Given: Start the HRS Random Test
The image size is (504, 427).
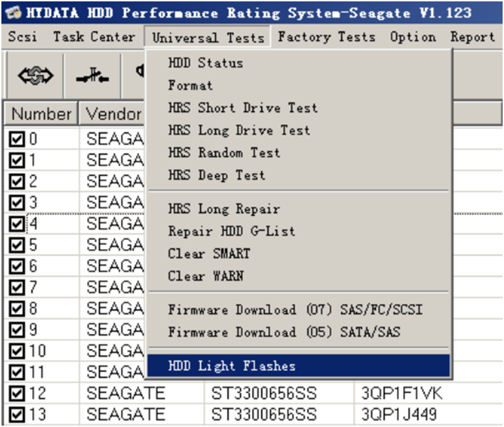Looking at the screenshot, I should coord(299,153).
